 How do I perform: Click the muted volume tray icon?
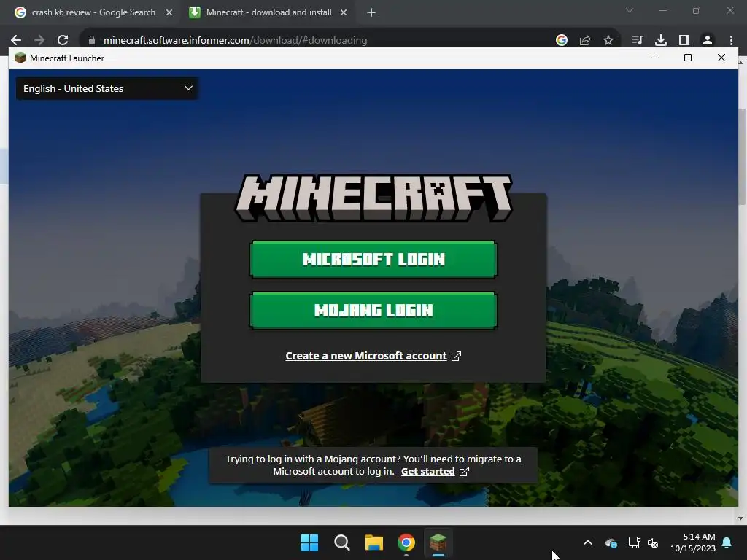coord(653,542)
